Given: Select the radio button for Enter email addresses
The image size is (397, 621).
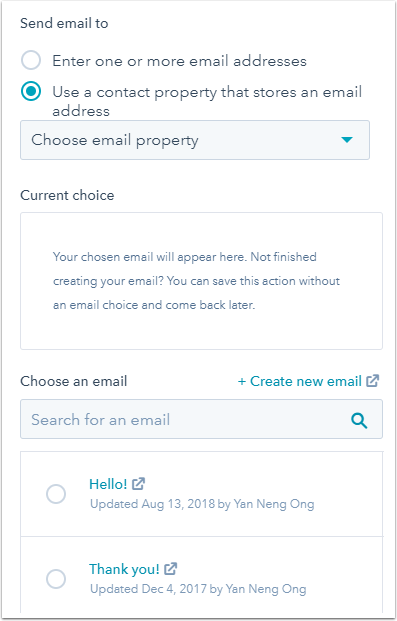Looking at the screenshot, I should (x=31, y=60).
